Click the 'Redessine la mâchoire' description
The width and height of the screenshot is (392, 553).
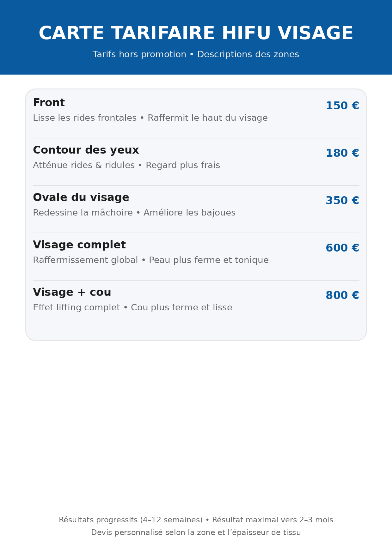134,213
